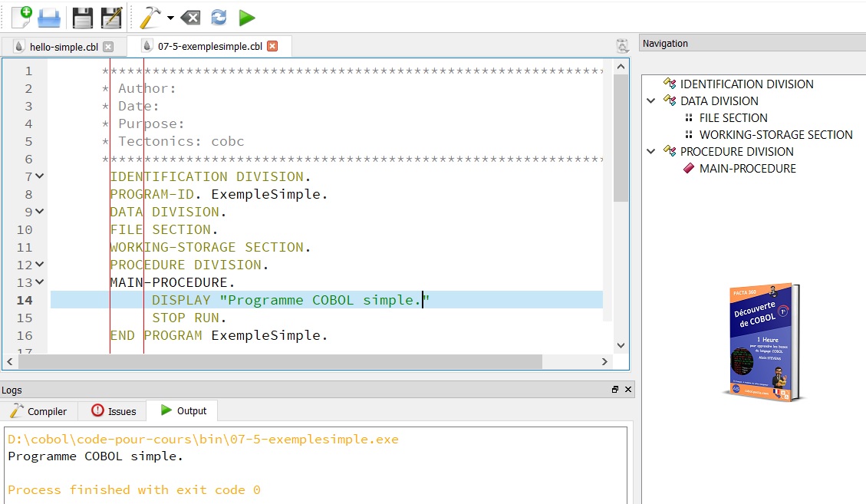
Task: Click the Clean eraser-style toolbar icon
Action: [x=190, y=18]
